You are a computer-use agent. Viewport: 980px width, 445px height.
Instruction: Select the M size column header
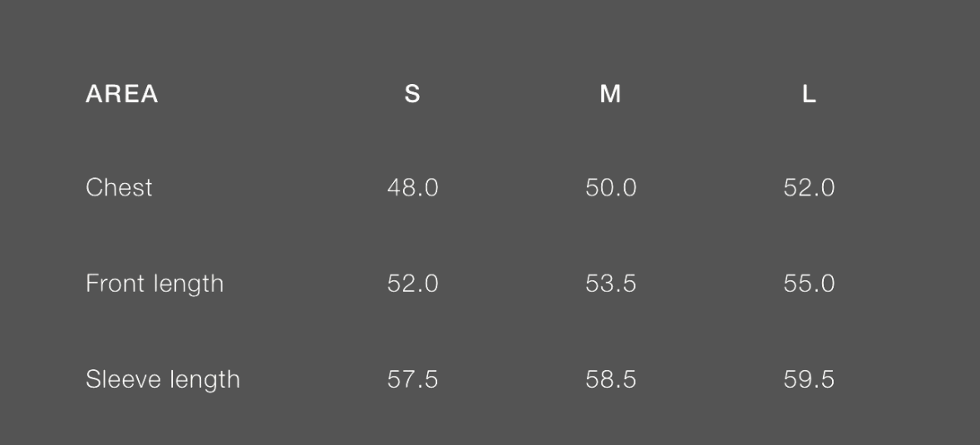click(610, 94)
